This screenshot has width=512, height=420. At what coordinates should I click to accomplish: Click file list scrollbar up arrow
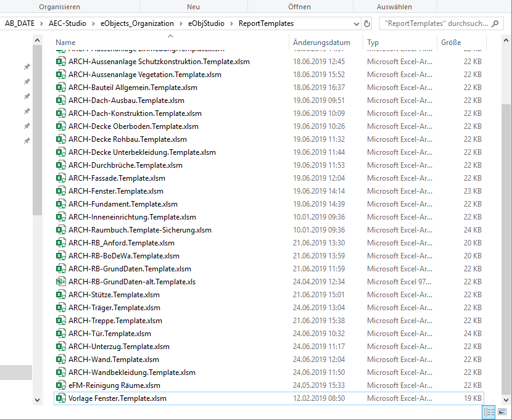tap(506, 41)
